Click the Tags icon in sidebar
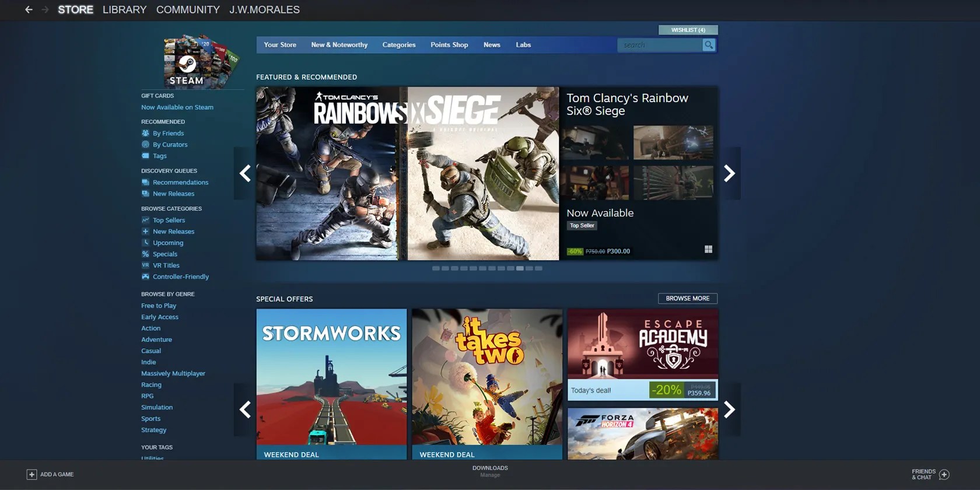This screenshot has width=980, height=490. [145, 156]
